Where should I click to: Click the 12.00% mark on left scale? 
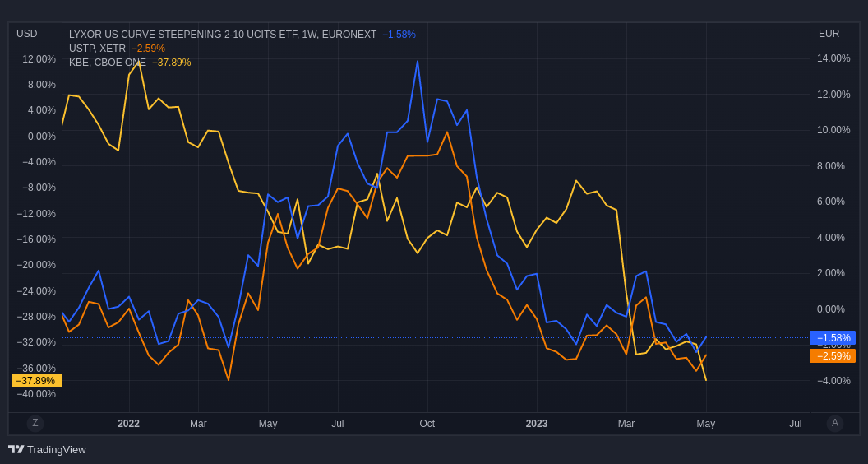39,59
